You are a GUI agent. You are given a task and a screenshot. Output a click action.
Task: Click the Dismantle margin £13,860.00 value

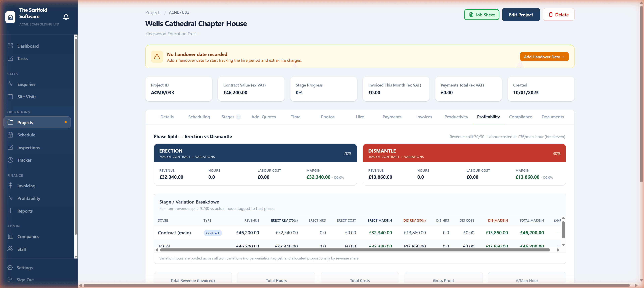point(527,177)
